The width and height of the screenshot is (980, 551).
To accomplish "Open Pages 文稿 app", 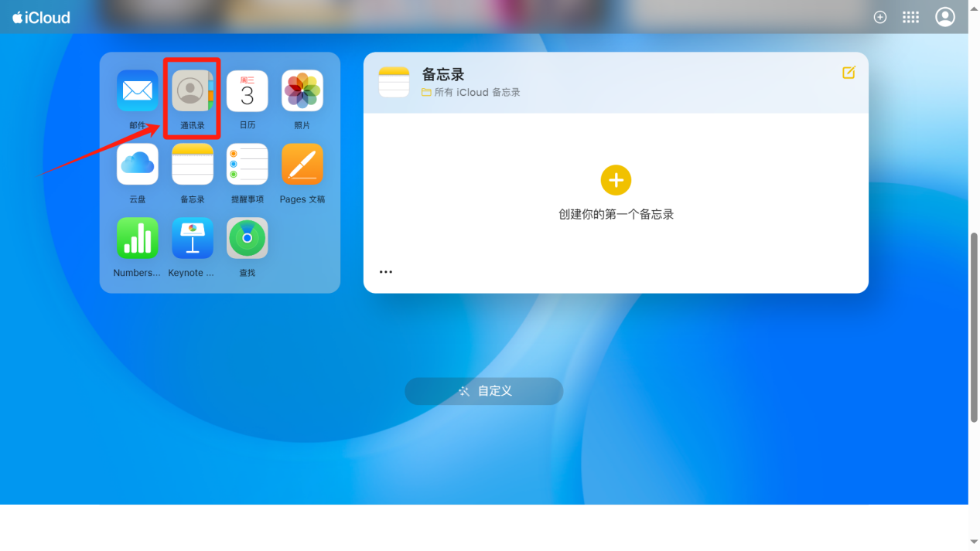I will click(x=302, y=165).
